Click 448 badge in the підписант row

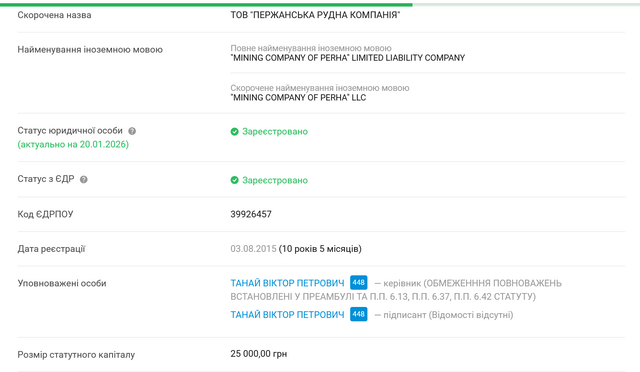[358, 314]
